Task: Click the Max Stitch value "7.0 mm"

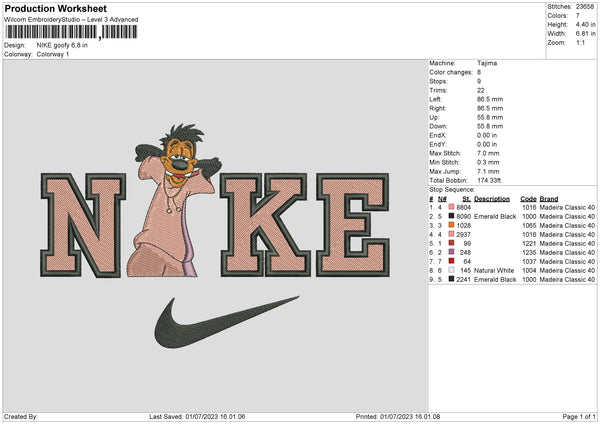Action: pos(488,153)
